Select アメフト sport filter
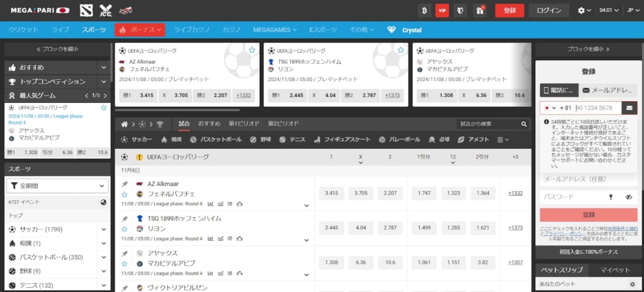The height and width of the screenshot is (292, 644). [474, 139]
